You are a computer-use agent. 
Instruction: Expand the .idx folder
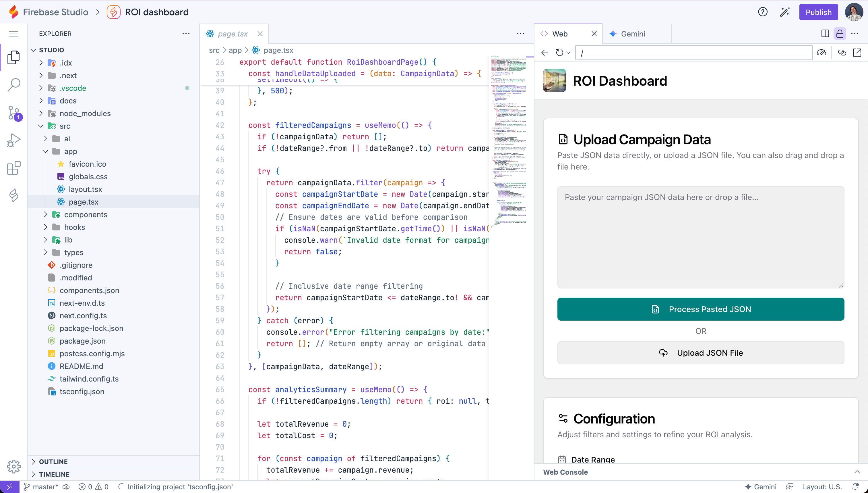(41, 63)
